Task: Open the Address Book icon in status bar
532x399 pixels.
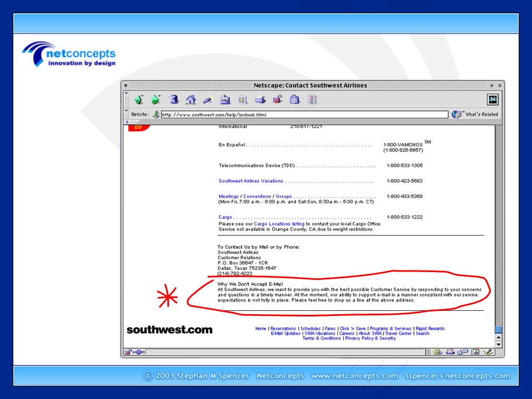Action: 475,352
